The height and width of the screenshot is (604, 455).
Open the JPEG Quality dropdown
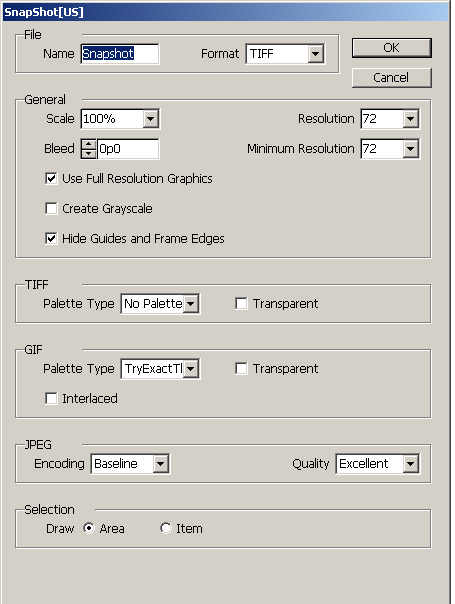pyautogui.click(x=378, y=464)
